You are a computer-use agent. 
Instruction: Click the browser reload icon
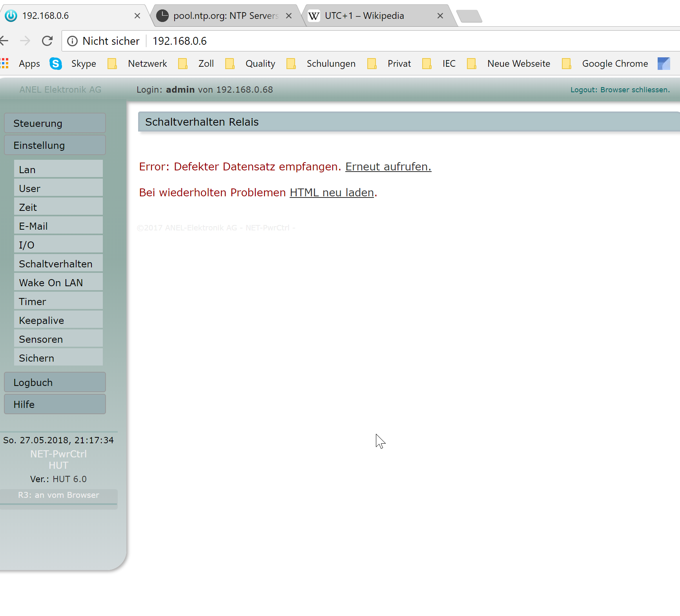pos(47,41)
